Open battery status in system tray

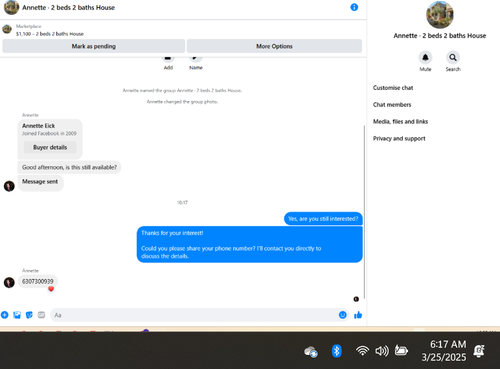click(x=401, y=350)
